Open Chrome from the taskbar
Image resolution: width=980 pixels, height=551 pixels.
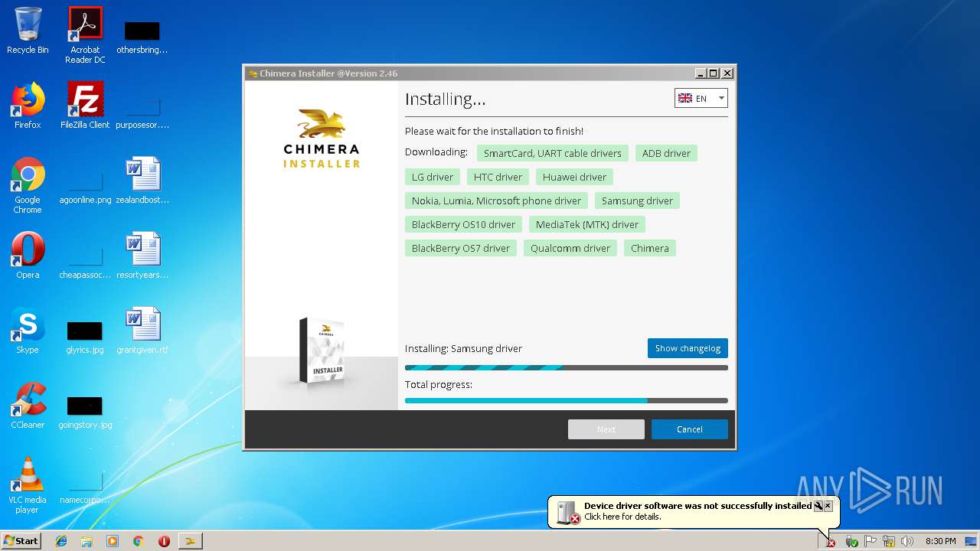point(139,541)
